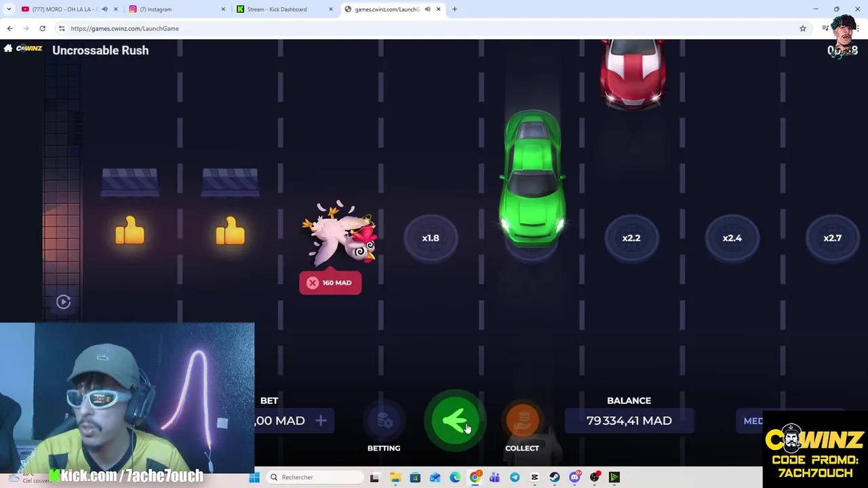Click the green arrow Go button
The width and height of the screenshot is (868, 488).
[x=455, y=421]
